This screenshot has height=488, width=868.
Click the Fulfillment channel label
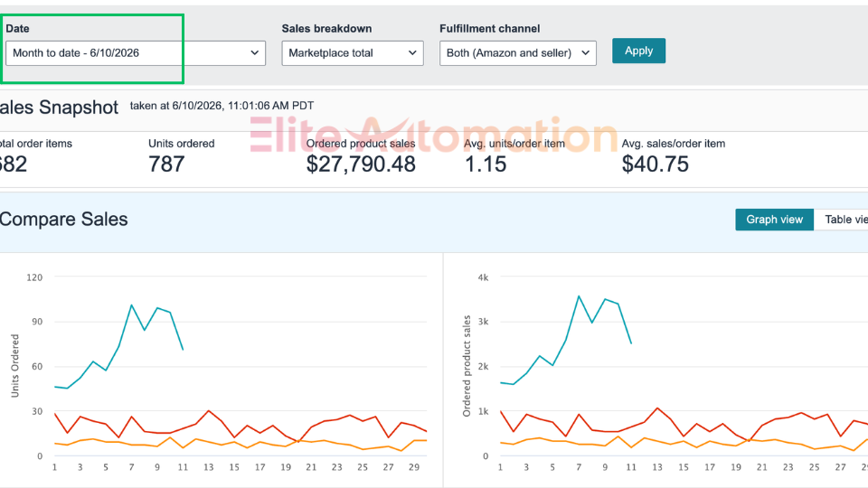tap(490, 29)
